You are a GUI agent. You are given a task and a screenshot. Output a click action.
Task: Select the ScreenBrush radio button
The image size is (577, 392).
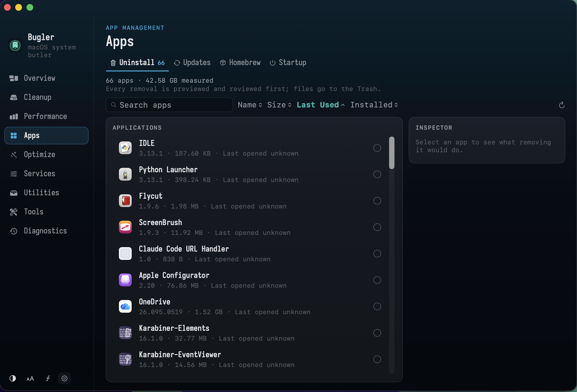click(x=377, y=227)
